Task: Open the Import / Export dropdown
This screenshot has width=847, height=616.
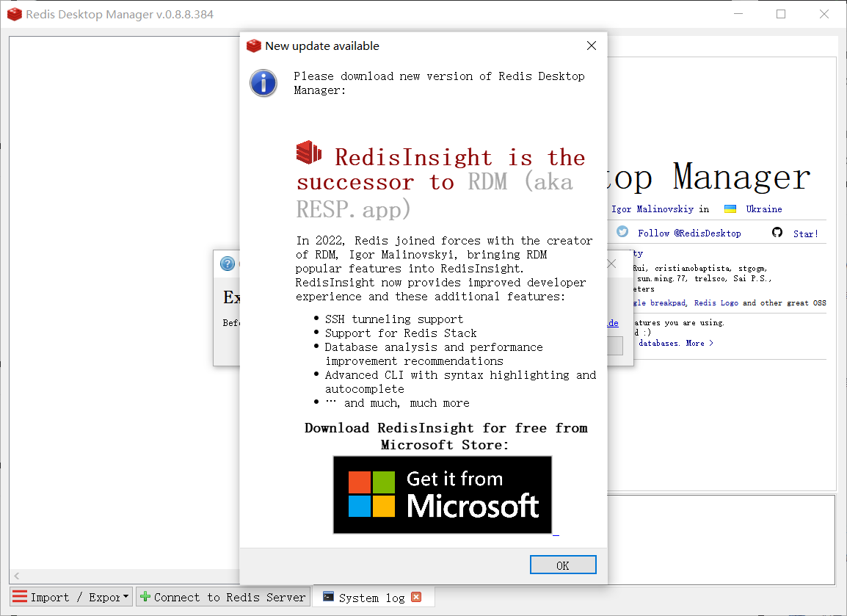Action: 71,597
